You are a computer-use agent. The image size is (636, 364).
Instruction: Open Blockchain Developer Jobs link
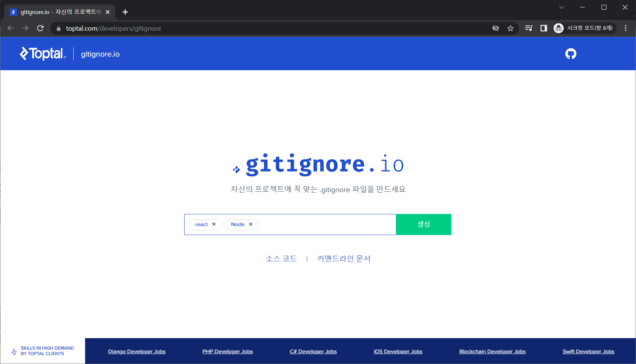[x=492, y=351]
